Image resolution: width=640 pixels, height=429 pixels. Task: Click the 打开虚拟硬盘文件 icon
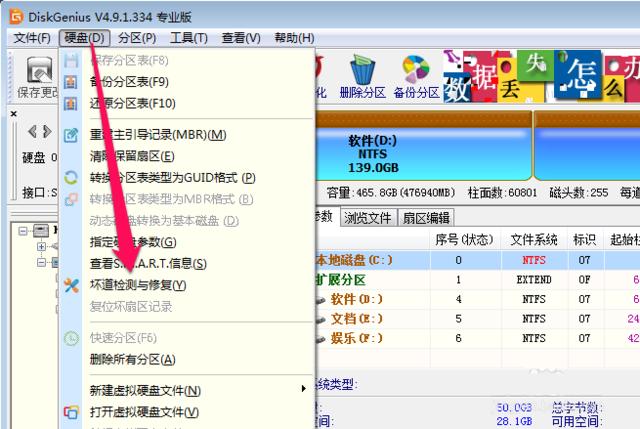click(x=71, y=412)
